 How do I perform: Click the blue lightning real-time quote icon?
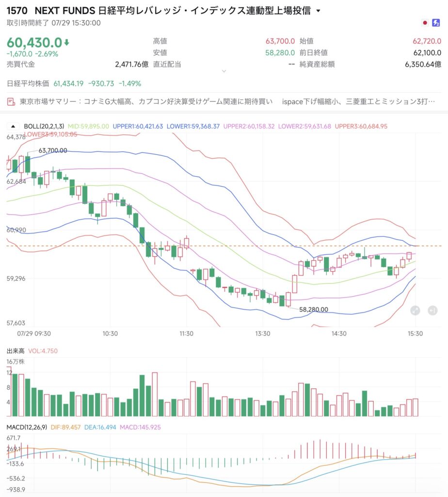436,22
